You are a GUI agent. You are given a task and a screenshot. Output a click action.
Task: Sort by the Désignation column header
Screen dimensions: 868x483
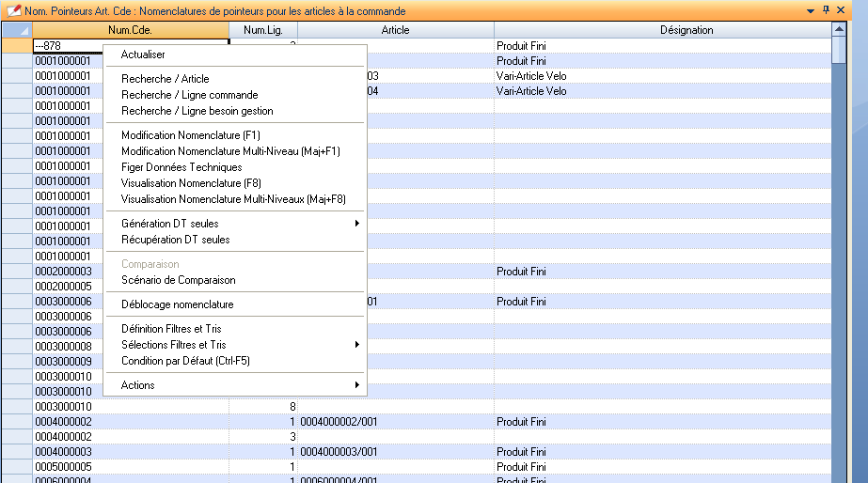coord(686,30)
